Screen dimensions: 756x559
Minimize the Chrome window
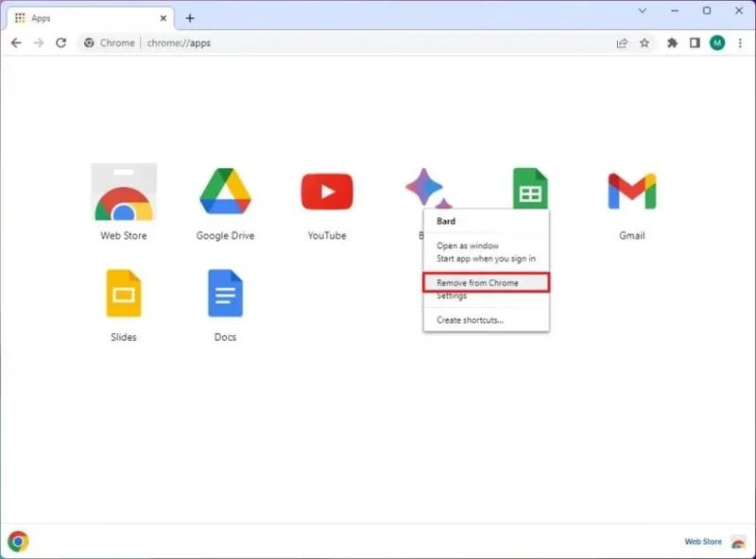click(675, 10)
